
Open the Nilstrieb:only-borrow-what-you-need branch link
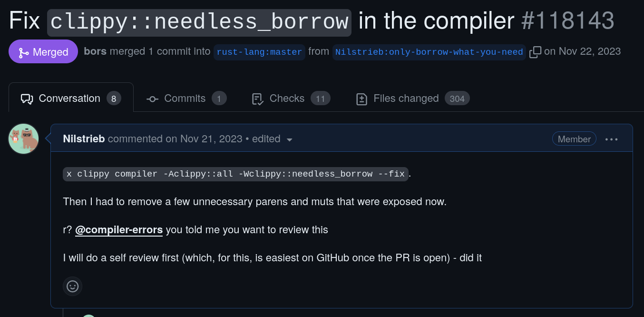pos(429,52)
